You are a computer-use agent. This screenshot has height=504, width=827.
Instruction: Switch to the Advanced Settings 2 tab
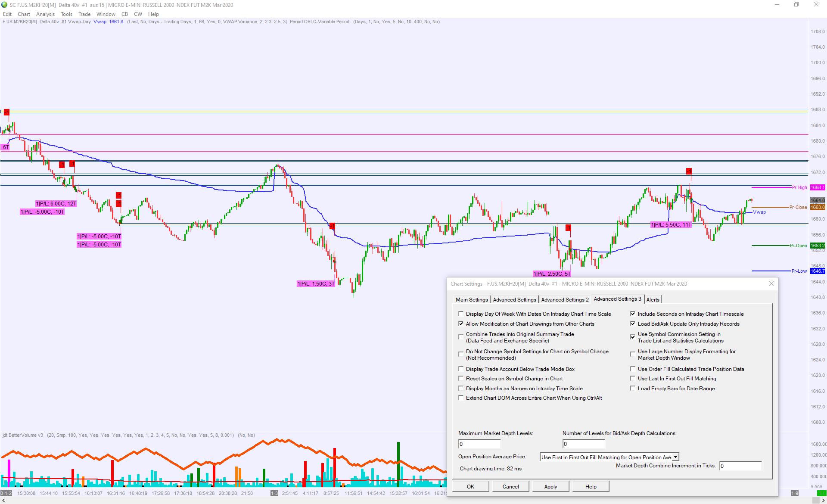point(565,299)
